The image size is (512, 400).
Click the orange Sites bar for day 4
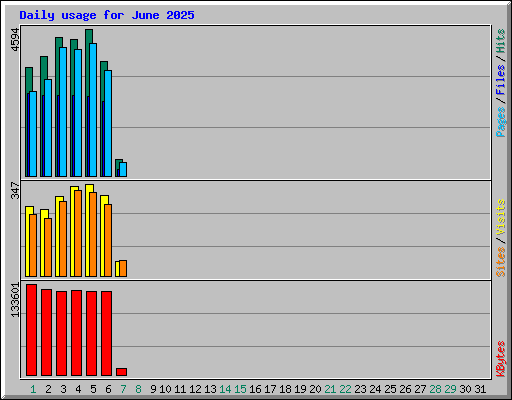coord(78,233)
